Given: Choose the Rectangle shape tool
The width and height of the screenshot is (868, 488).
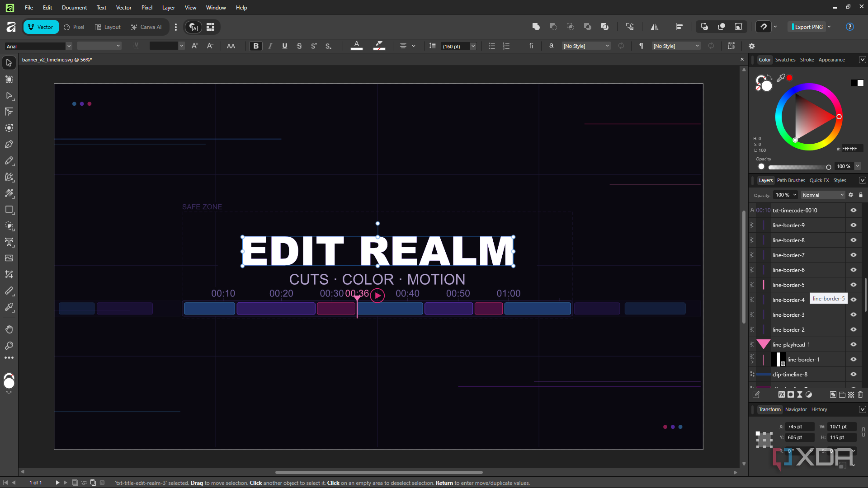Looking at the screenshot, I should 9,210.
